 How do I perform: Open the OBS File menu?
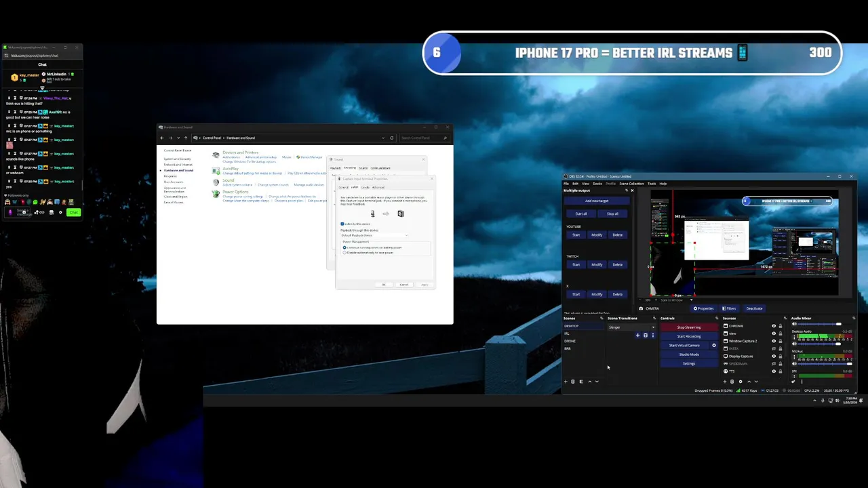[x=566, y=184]
